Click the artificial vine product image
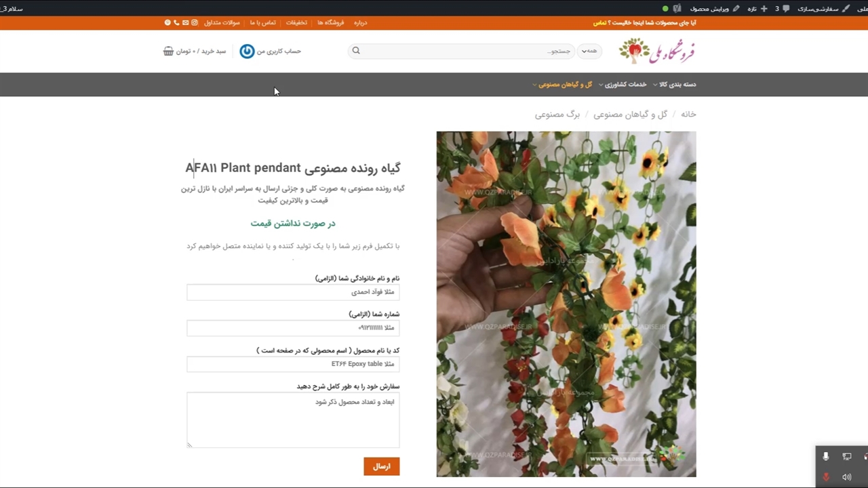Screen dimensions: 868x488 pyautogui.click(x=566, y=304)
